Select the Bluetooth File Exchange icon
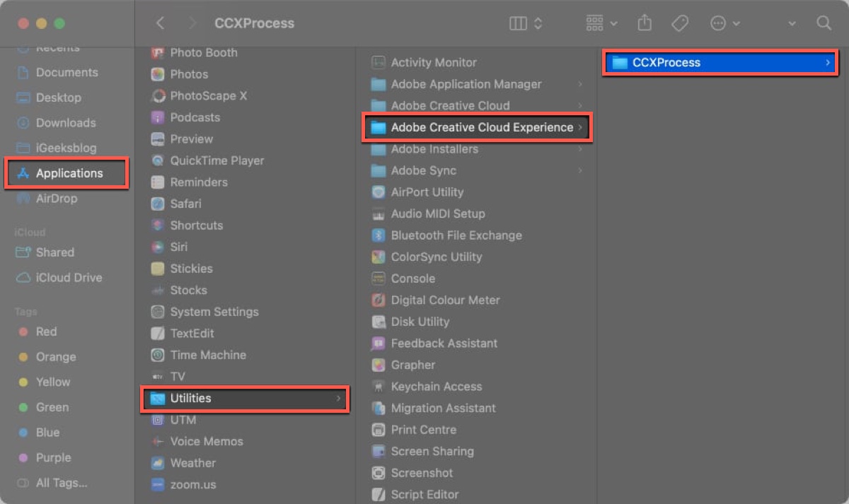849x504 pixels. click(x=379, y=235)
